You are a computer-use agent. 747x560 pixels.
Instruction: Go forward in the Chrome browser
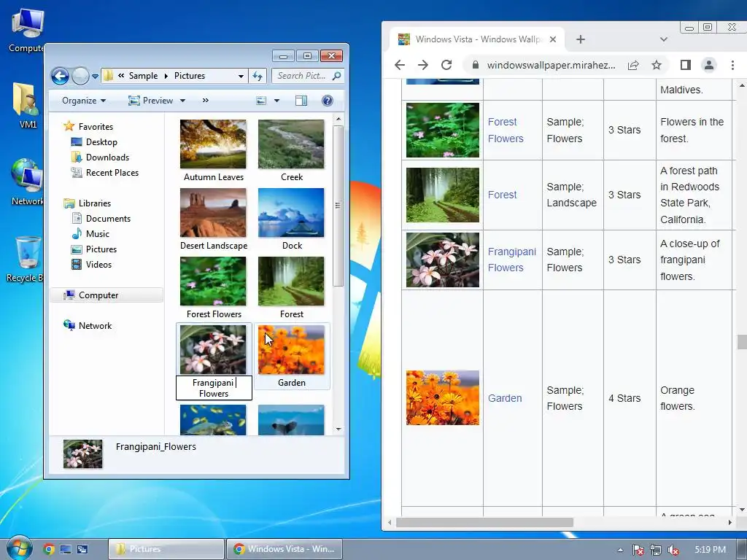(x=422, y=65)
